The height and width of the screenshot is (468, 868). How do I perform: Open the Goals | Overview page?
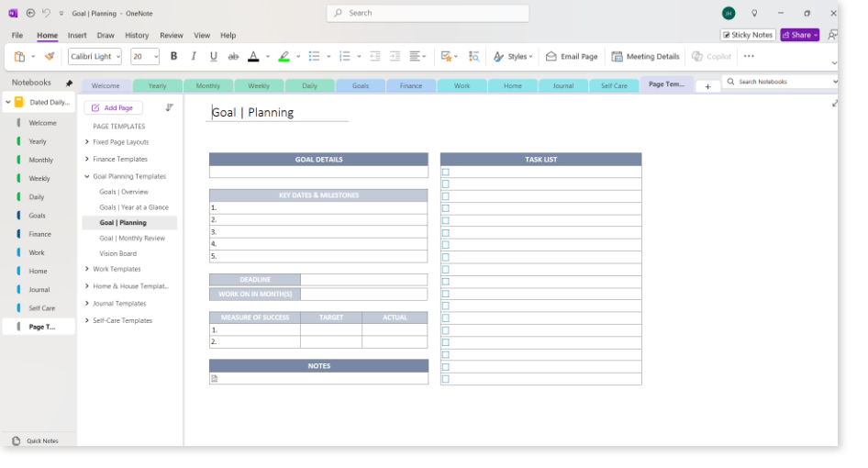click(124, 192)
